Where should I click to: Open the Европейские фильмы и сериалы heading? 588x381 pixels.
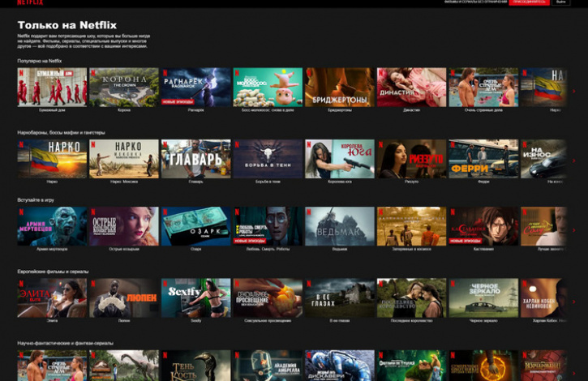(x=53, y=272)
